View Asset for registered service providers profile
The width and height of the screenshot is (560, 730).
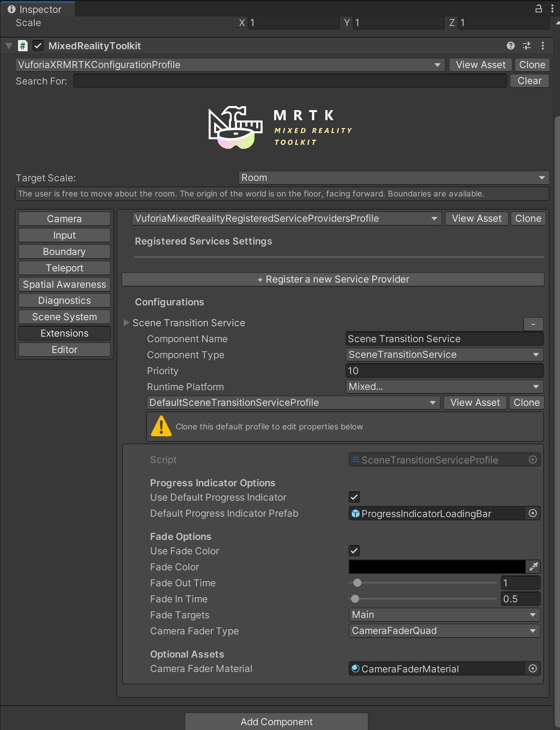(x=476, y=219)
